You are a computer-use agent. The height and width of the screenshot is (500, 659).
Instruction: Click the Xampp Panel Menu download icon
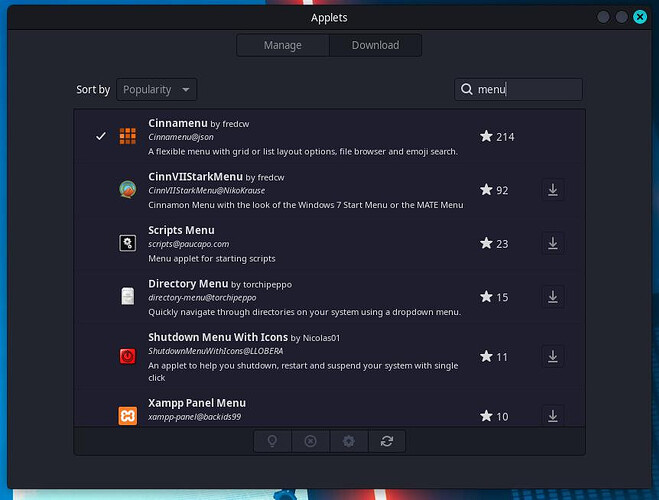[552, 415]
